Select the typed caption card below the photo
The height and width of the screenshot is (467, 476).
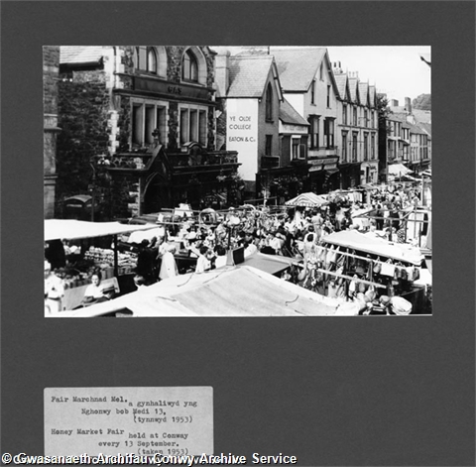[129, 421]
